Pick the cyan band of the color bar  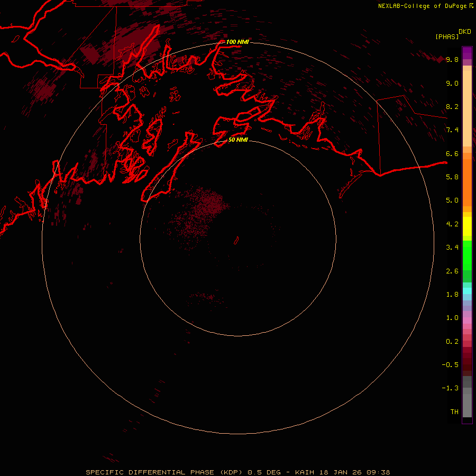coord(467,291)
